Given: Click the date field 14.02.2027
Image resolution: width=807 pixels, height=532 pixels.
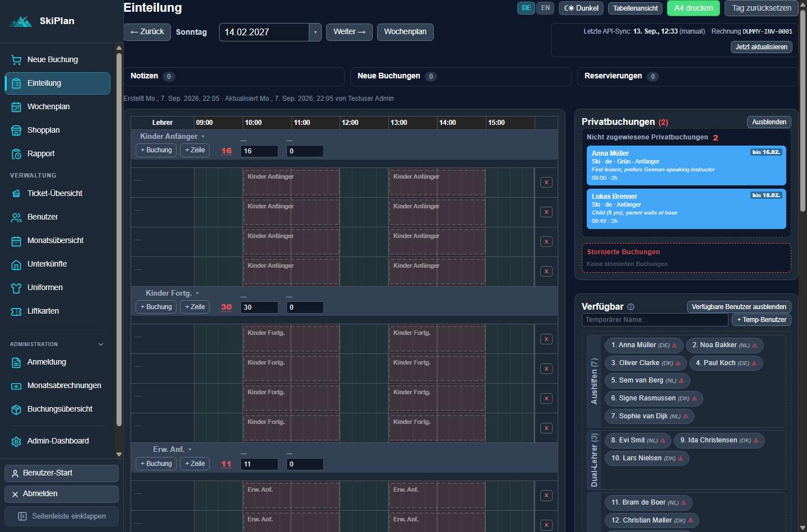Looking at the screenshot, I should [264, 32].
